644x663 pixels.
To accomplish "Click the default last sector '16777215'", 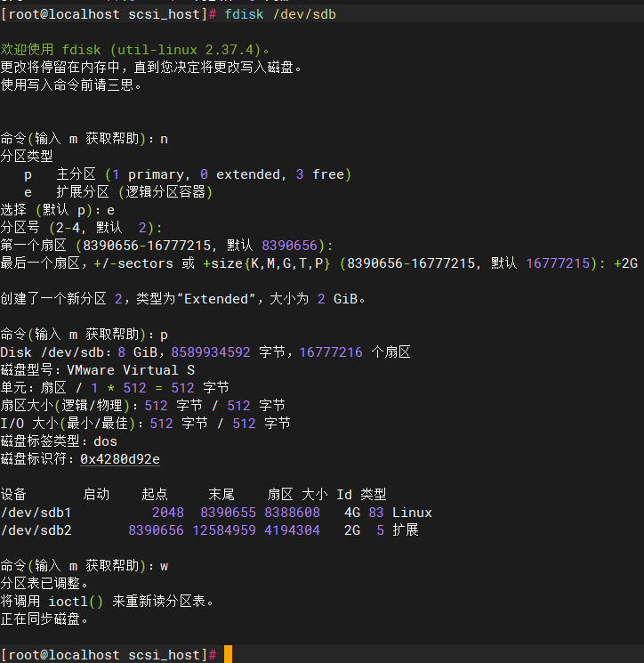I will [x=558, y=263].
